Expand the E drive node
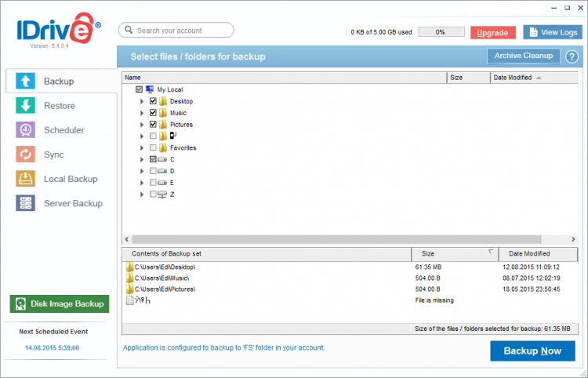Image resolution: width=588 pixels, height=378 pixels. click(142, 183)
